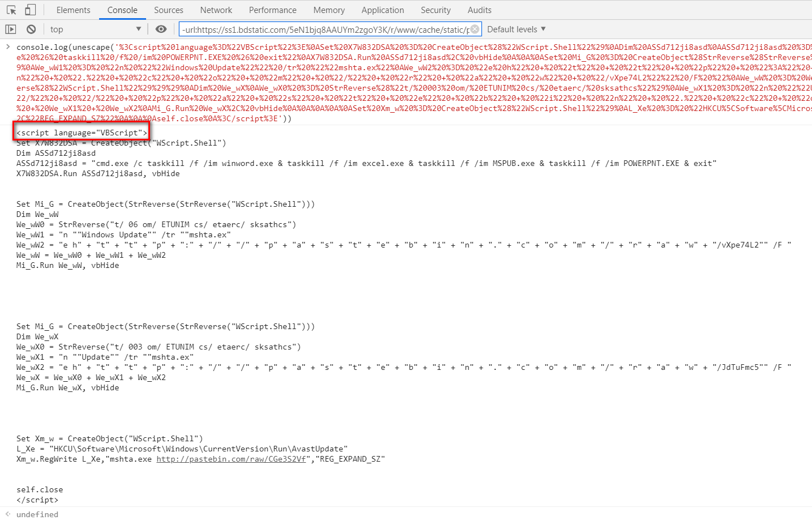Click the 'Dim We_wX' line
This screenshot has width=812, height=520.
coord(37,336)
